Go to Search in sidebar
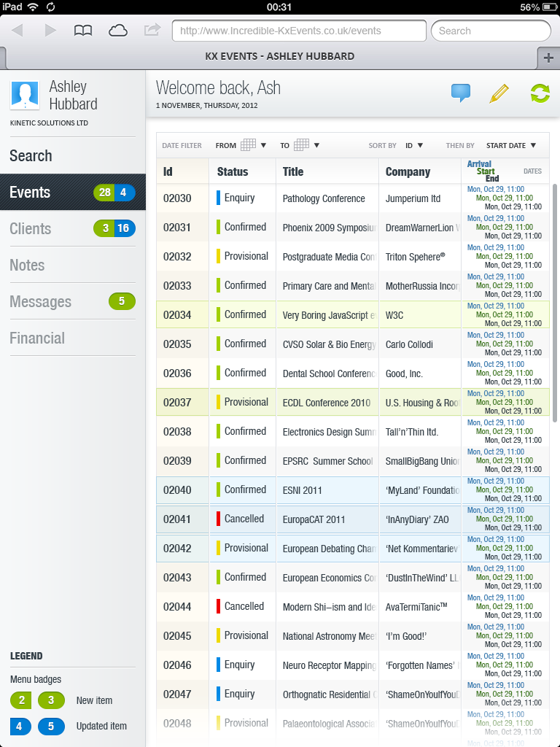Viewport: 560px width, 747px height. coord(31,155)
